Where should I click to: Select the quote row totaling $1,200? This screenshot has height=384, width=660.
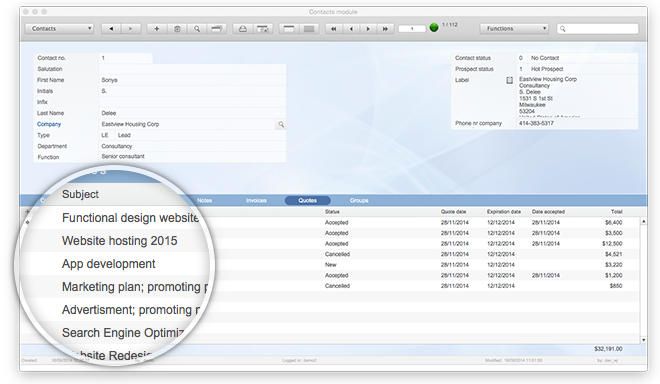point(330,275)
